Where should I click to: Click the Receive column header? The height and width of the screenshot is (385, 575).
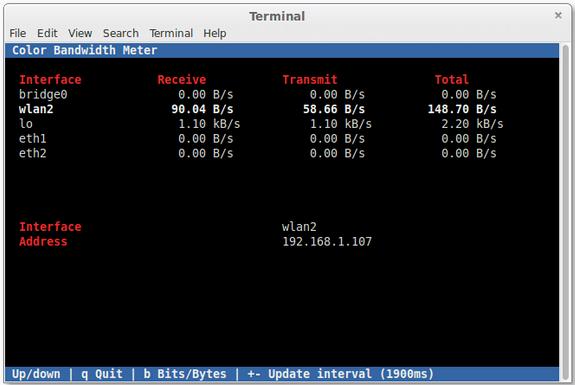pyautogui.click(x=182, y=80)
